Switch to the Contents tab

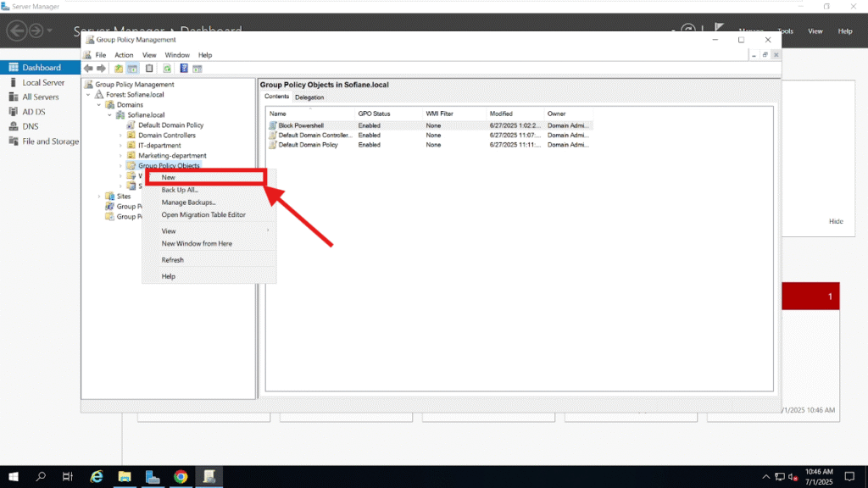(276, 97)
